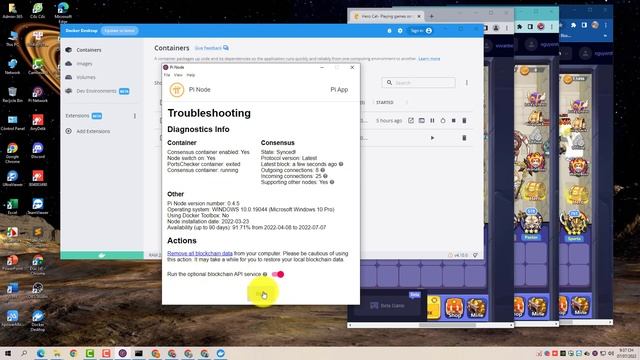Open the View menu in Pi Node
640x360 pixels.
[x=178, y=75]
